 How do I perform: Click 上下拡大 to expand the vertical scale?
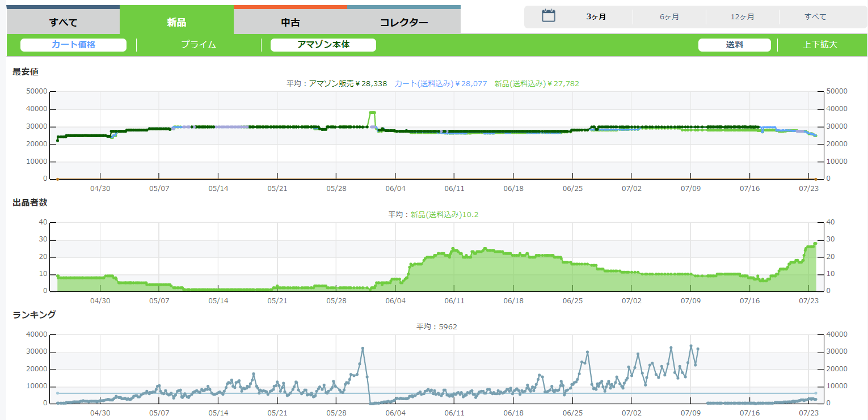(820, 45)
